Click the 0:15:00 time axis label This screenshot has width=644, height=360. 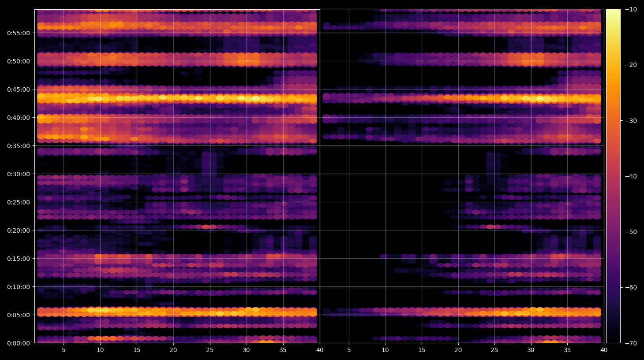click(x=19, y=259)
